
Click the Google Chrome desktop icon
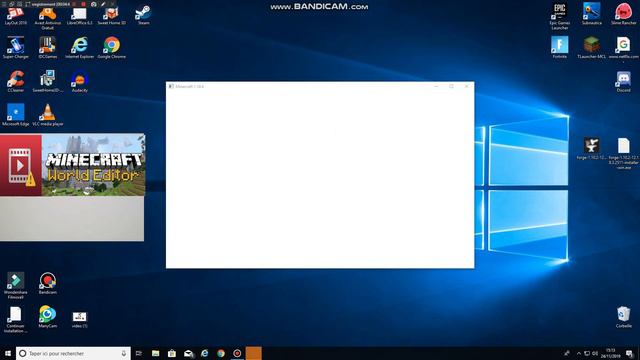coord(111,48)
